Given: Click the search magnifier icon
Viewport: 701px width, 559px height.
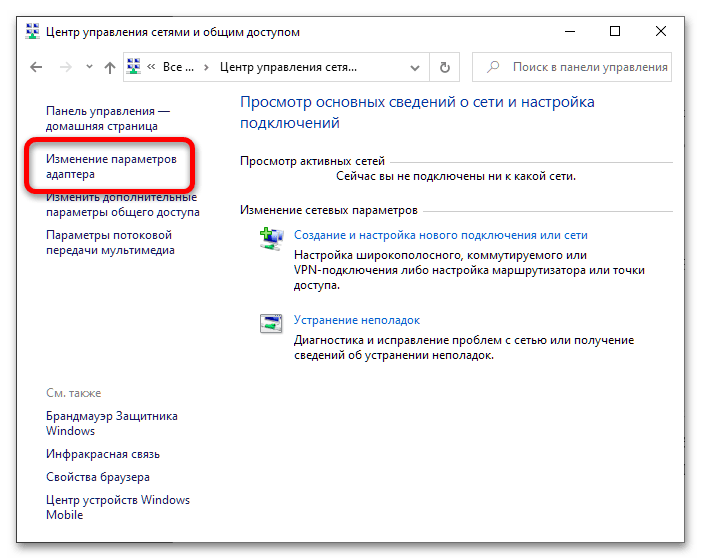Looking at the screenshot, I should point(493,67).
